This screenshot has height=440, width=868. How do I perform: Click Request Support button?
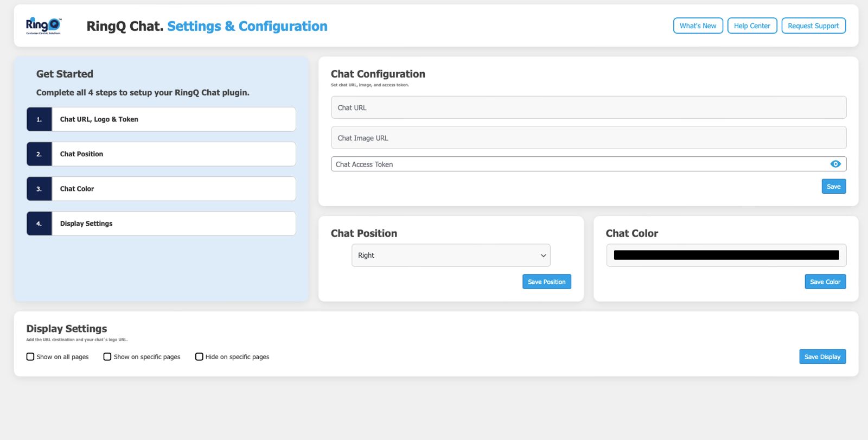[x=813, y=25]
